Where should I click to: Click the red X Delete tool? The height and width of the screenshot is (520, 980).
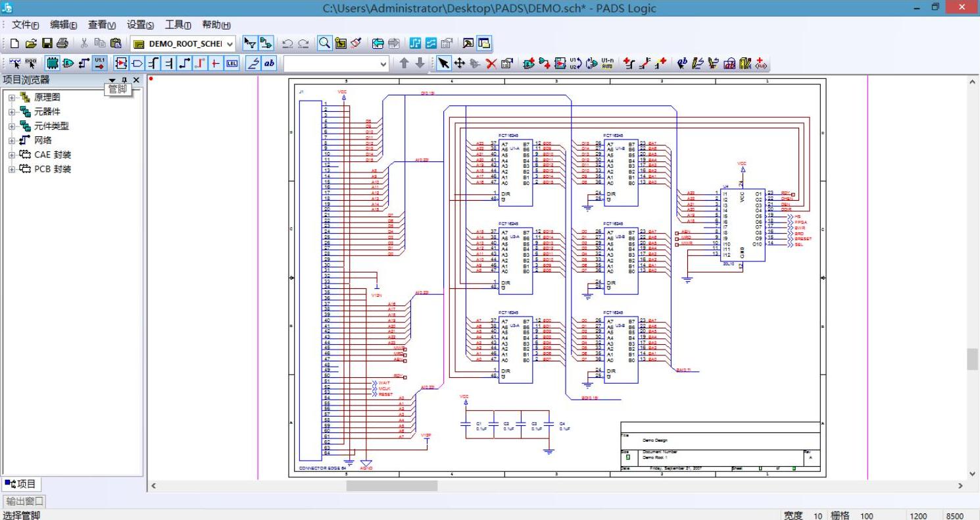(491, 63)
